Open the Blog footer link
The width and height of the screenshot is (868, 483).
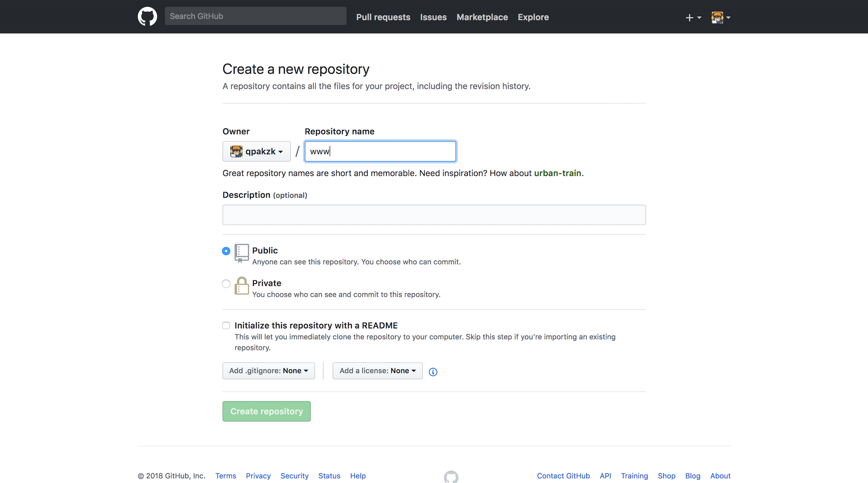[693, 476]
